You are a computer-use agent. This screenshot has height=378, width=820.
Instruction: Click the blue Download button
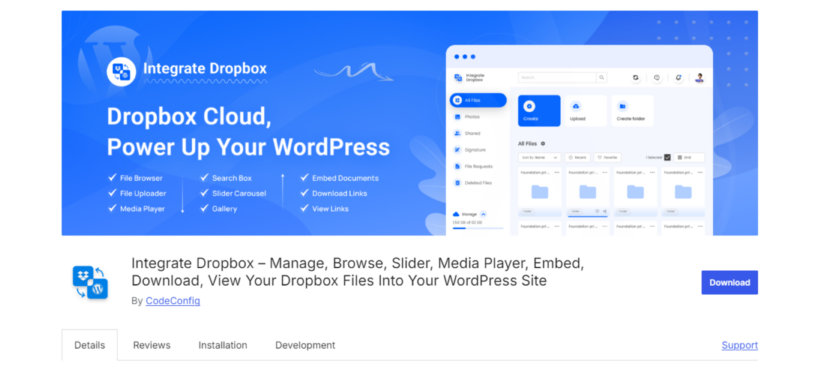pyautogui.click(x=730, y=282)
